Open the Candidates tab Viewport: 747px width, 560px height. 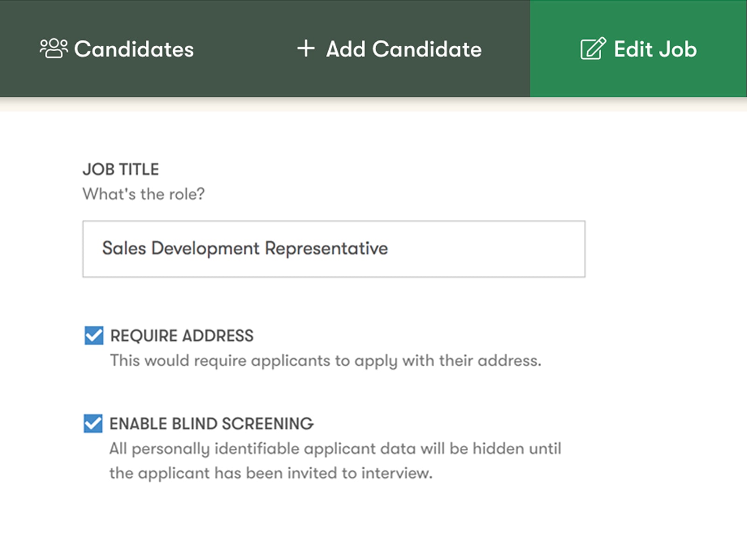click(117, 49)
